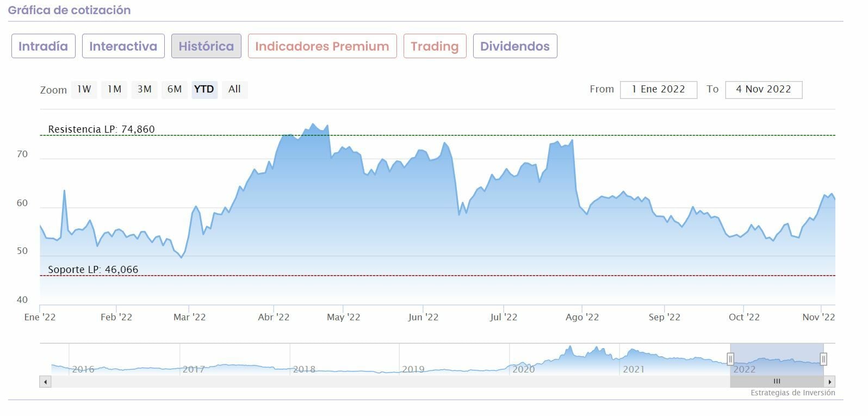Click the scrollbar thumb grip
The image size is (868, 416).
[x=777, y=382]
